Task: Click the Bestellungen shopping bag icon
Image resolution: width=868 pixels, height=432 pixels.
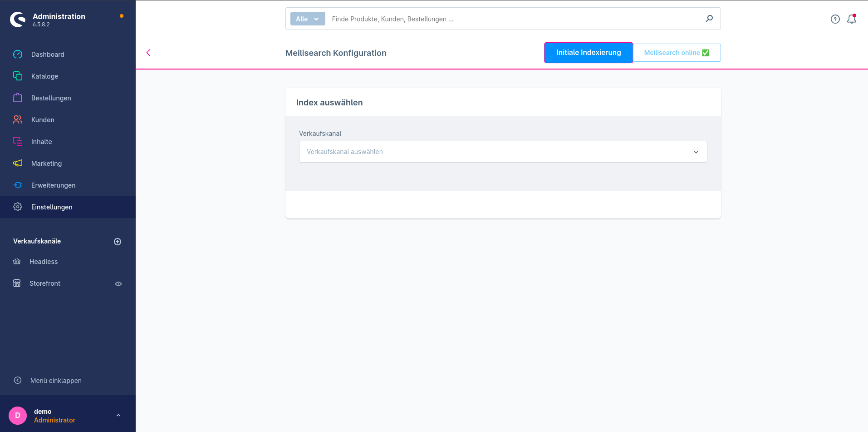Action: click(x=18, y=98)
